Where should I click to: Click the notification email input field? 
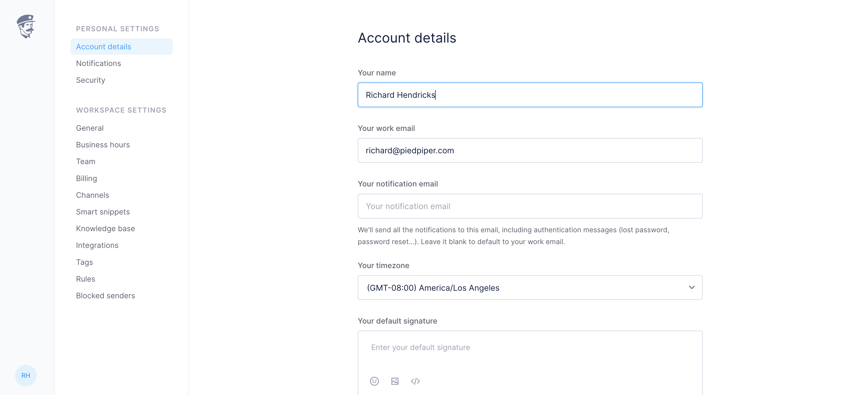coord(530,206)
